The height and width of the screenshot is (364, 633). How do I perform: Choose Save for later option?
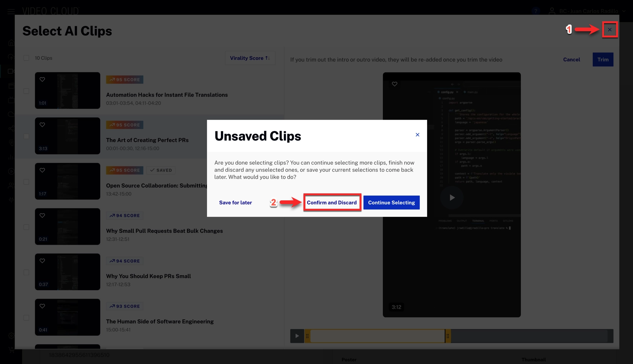tap(235, 203)
